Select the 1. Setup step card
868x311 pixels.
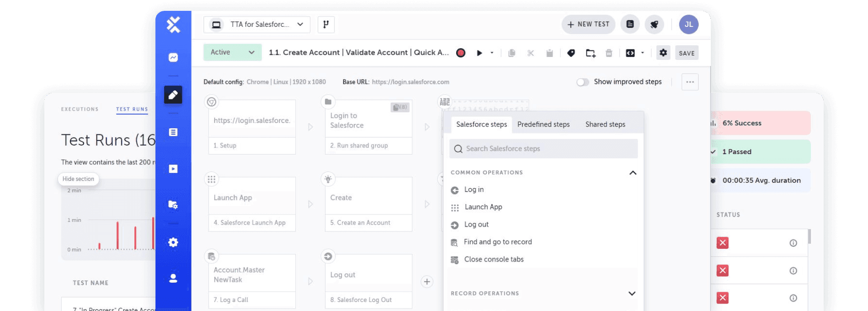[x=252, y=127]
